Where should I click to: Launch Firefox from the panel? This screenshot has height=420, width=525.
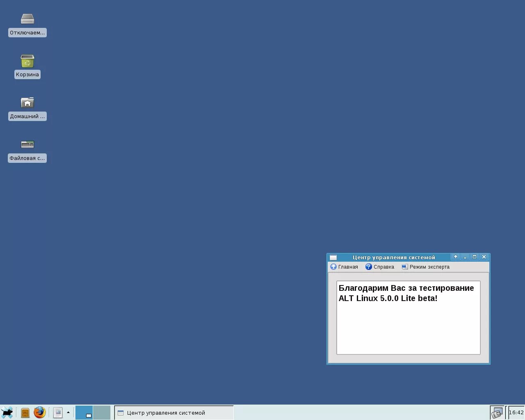pyautogui.click(x=40, y=412)
